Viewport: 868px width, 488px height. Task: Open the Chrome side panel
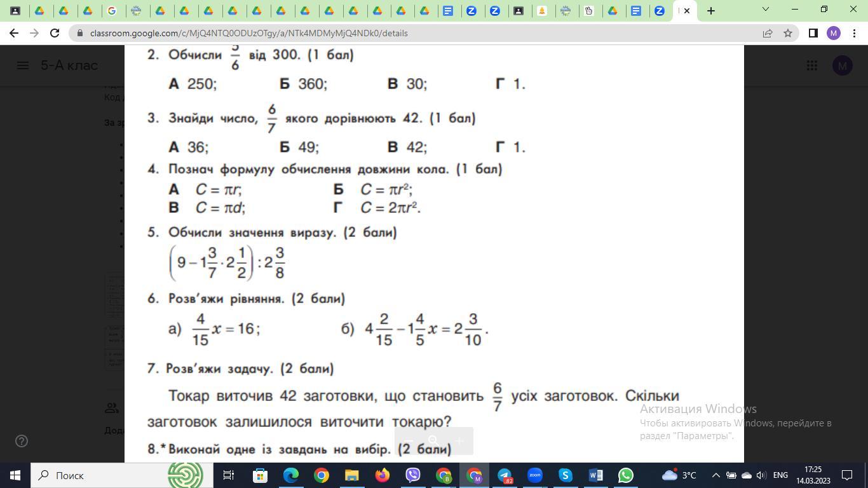[x=813, y=33]
